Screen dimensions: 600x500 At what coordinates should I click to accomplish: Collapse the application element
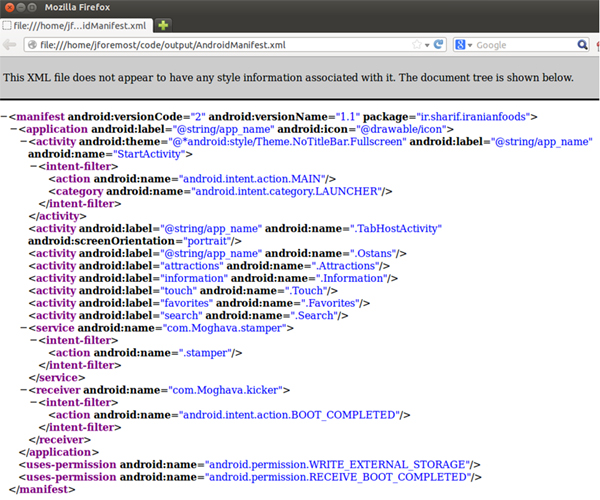(x=14, y=129)
